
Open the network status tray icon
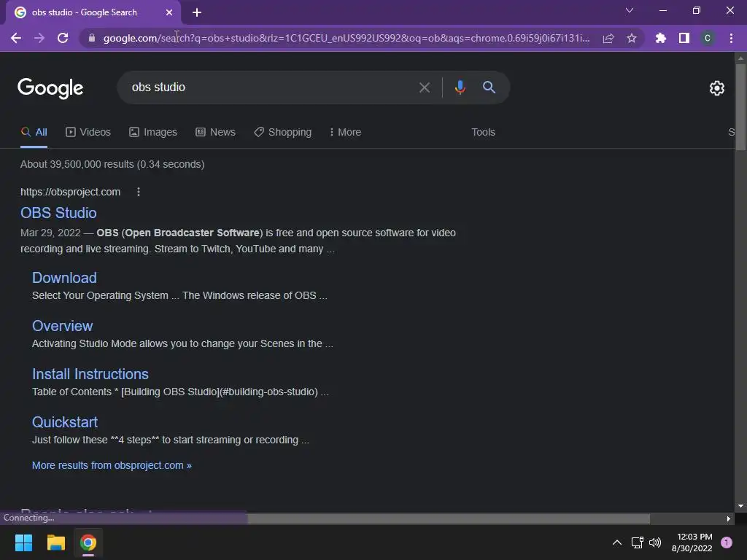point(637,542)
